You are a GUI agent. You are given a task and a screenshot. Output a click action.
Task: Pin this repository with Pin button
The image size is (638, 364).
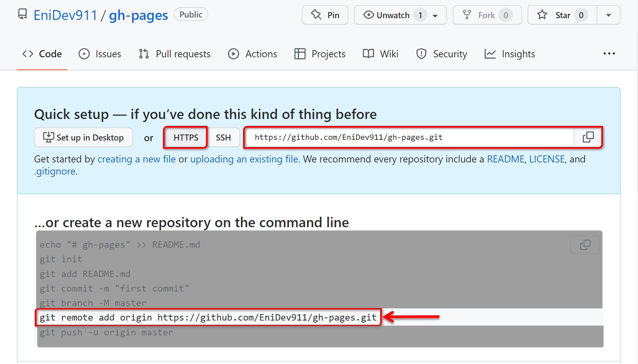pyautogui.click(x=325, y=15)
